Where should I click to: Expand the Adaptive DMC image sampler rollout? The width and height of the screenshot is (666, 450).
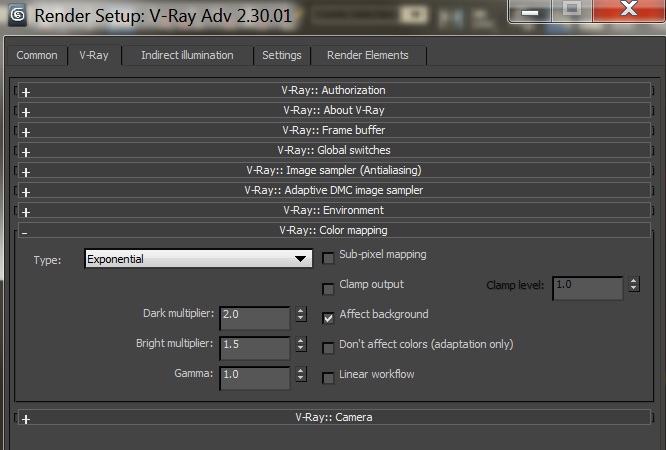point(334,190)
